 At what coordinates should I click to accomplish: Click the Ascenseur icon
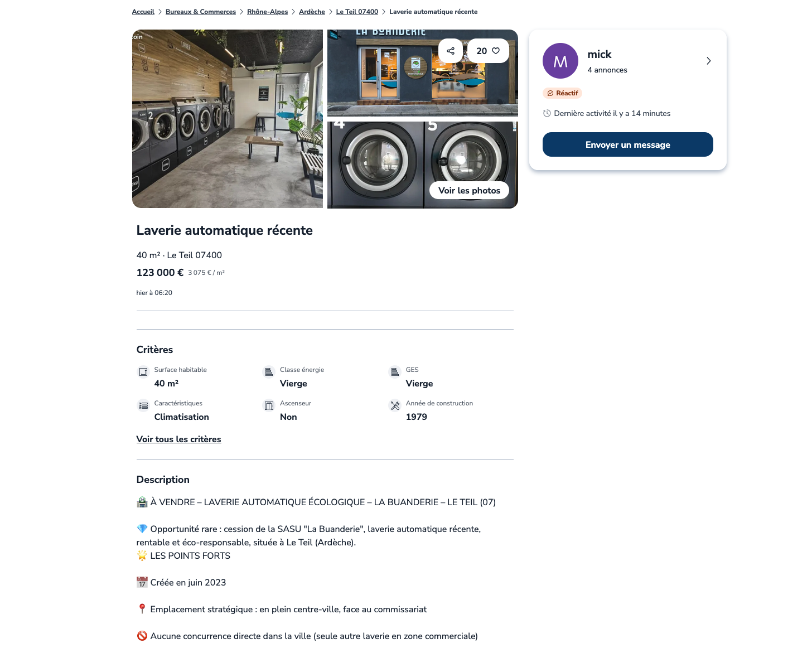[269, 405]
